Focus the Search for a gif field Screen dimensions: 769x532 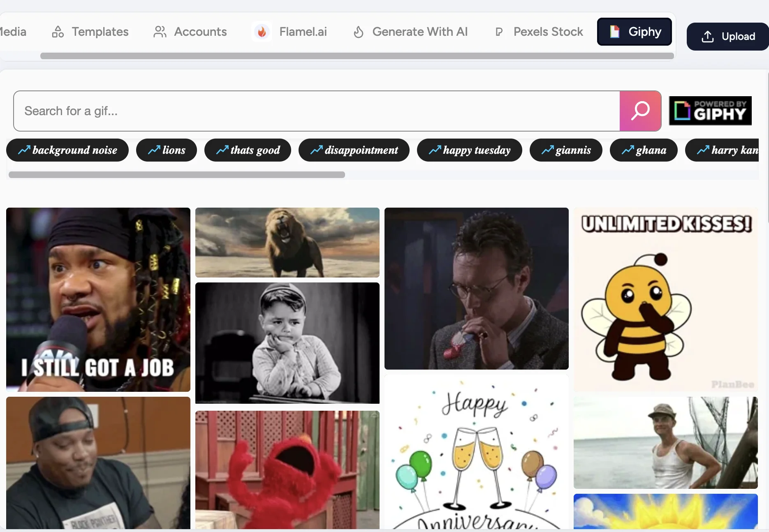(317, 111)
